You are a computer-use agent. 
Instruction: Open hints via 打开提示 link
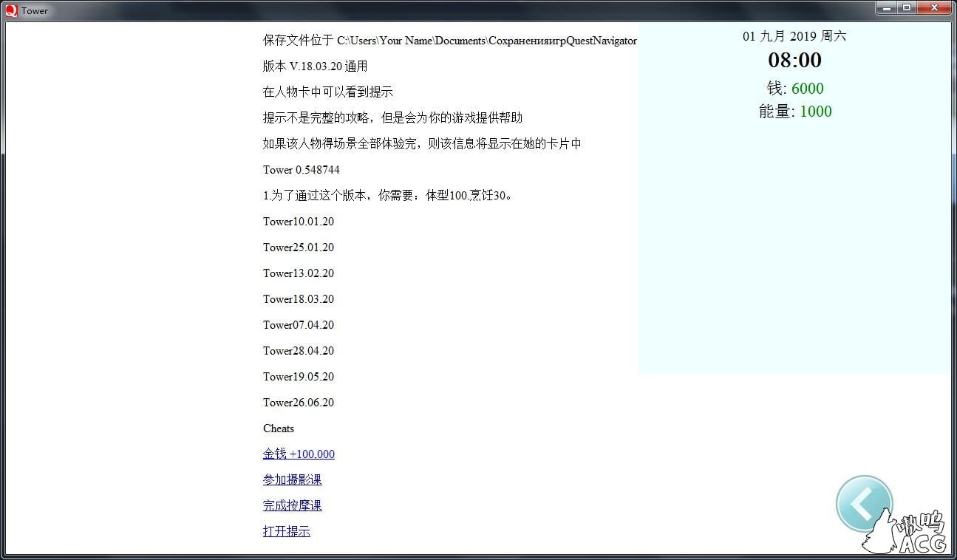click(x=286, y=530)
